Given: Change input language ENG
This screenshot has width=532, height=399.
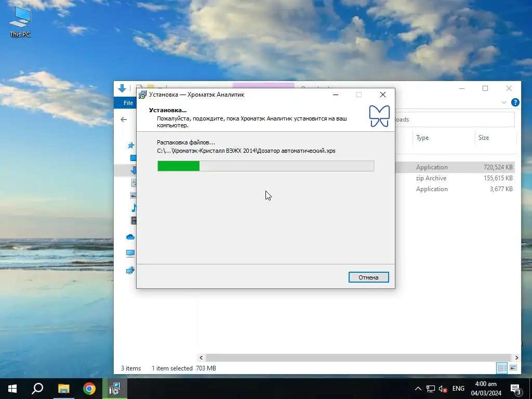Looking at the screenshot, I should coord(458,389).
